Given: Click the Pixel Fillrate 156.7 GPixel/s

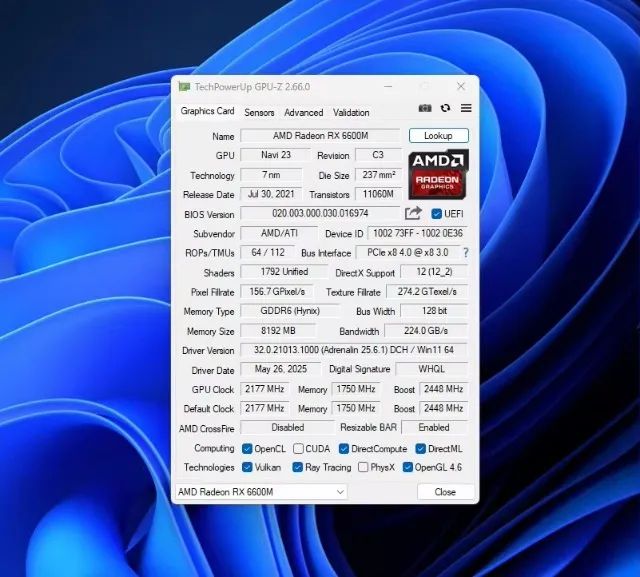Looking at the screenshot, I should click(277, 292).
